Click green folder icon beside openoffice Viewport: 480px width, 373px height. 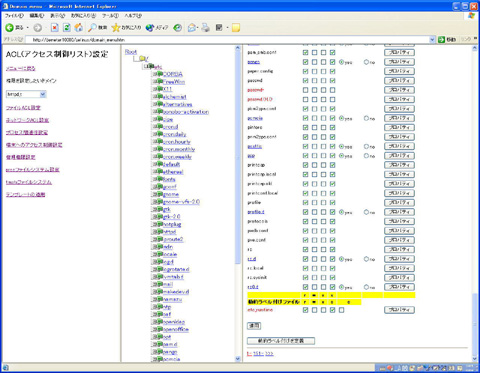[160, 329]
